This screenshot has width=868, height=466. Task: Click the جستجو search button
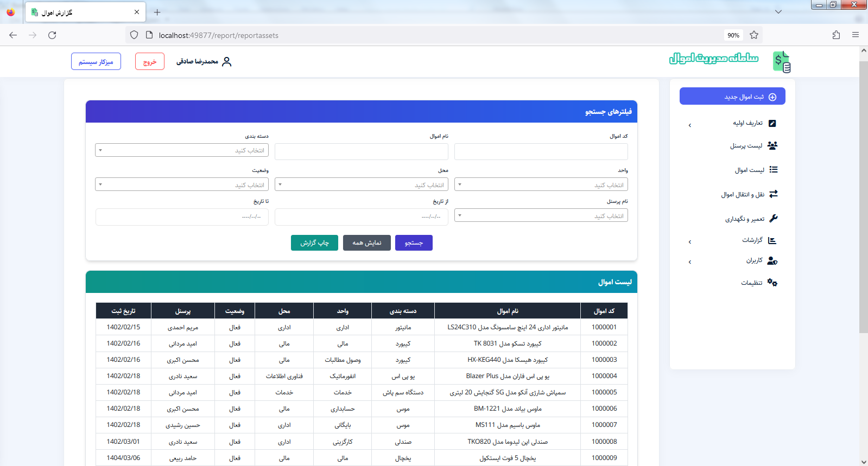(x=414, y=243)
